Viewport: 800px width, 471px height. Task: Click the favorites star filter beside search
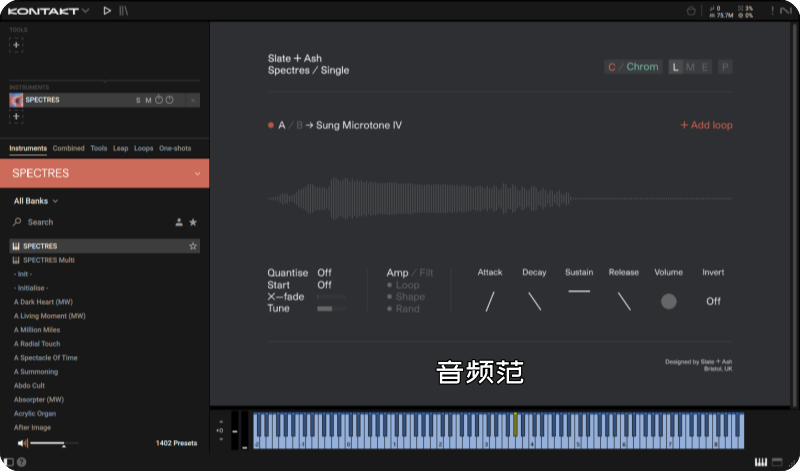pos(193,222)
